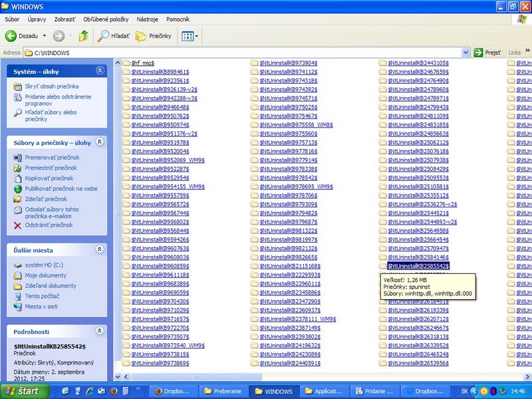The height and width of the screenshot is (399, 532).
Task: Click the Prejsť button
Action: (x=485, y=52)
